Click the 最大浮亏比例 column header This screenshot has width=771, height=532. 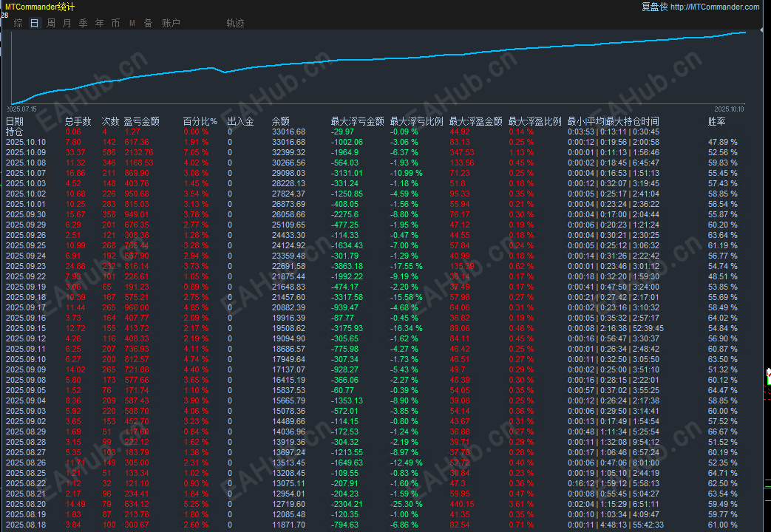tap(416, 121)
